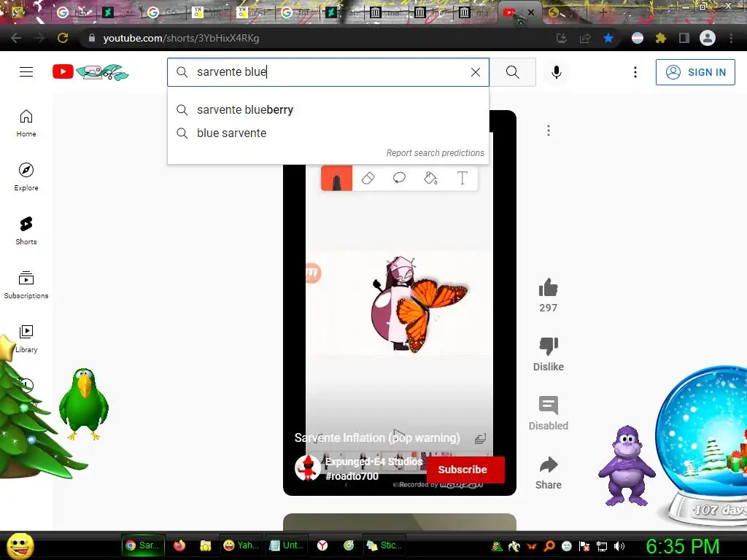This screenshot has width=747, height=560.
Task: Click the 6:35 PM taskbar clock
Action: [x=682, y=546]
